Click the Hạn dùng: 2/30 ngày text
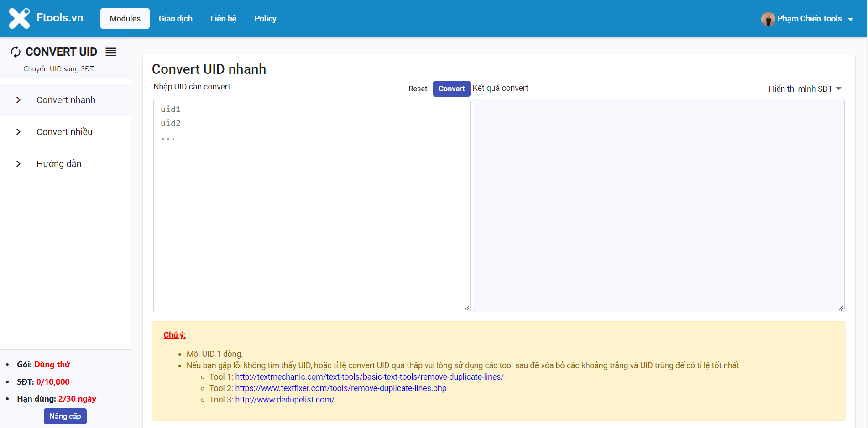This screenshot has height=428, width=868. [57, 399]
